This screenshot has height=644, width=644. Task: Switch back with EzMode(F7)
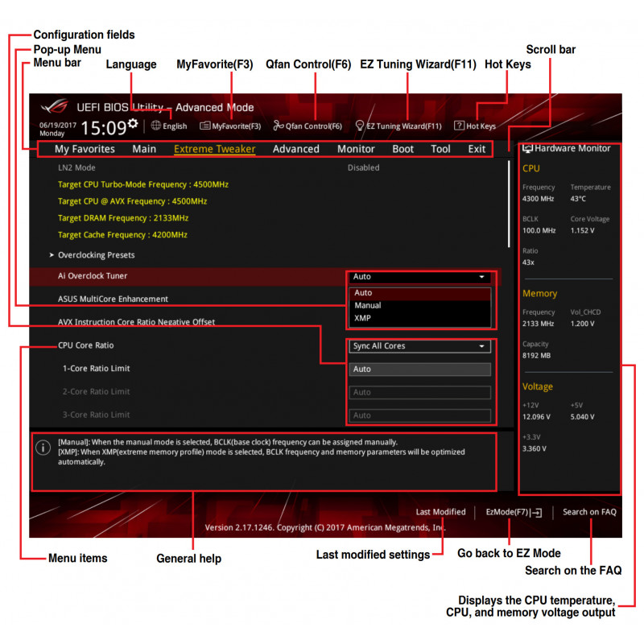pos(507,512)
